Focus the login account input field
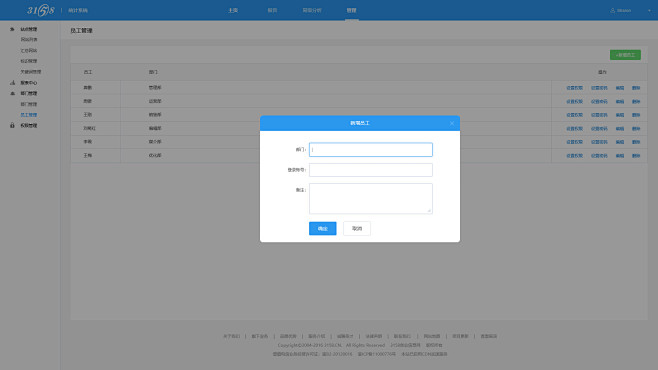The width and height of the screenshot is (658, 370). [x=371, y=170]
